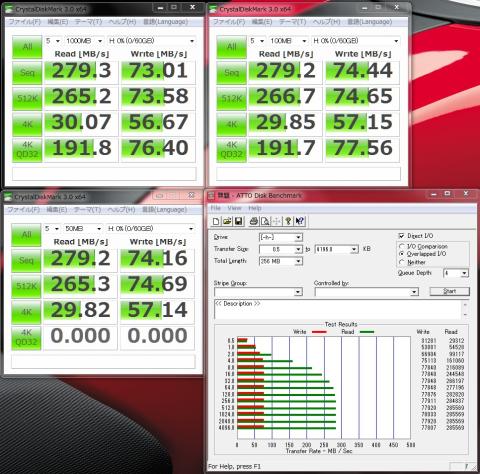Open 言語(Language) menu in 100MB CrystalDiskMark window
Image resolution: width=480 pixels, height=474 pixels.
(x=369, y=22)
